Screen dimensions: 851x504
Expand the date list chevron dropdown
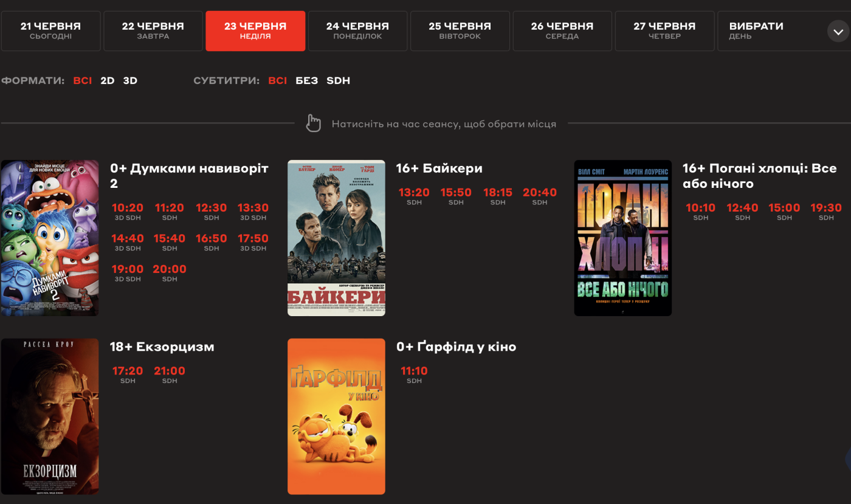838,31
